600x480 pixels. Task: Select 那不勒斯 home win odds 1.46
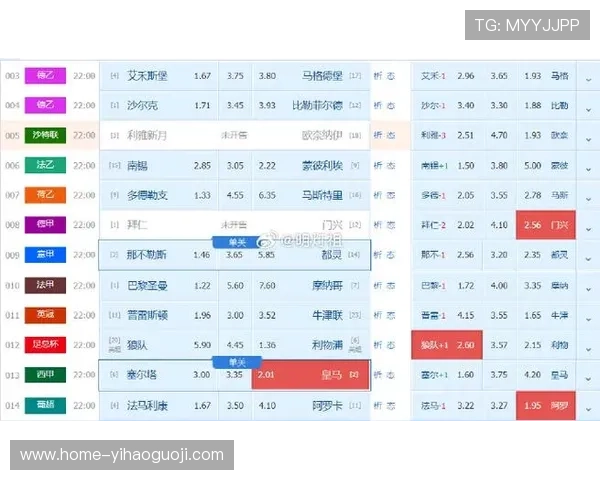202,255
